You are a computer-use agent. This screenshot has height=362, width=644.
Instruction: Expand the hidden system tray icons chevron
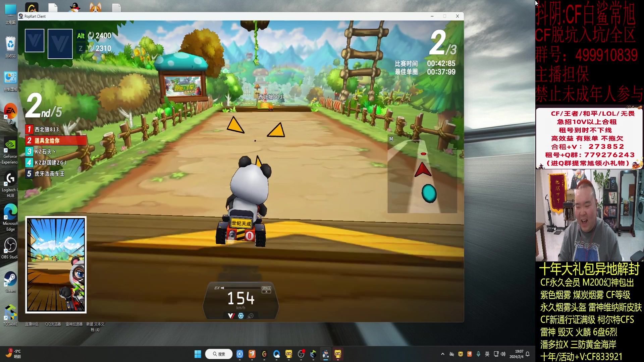[443, 354]
